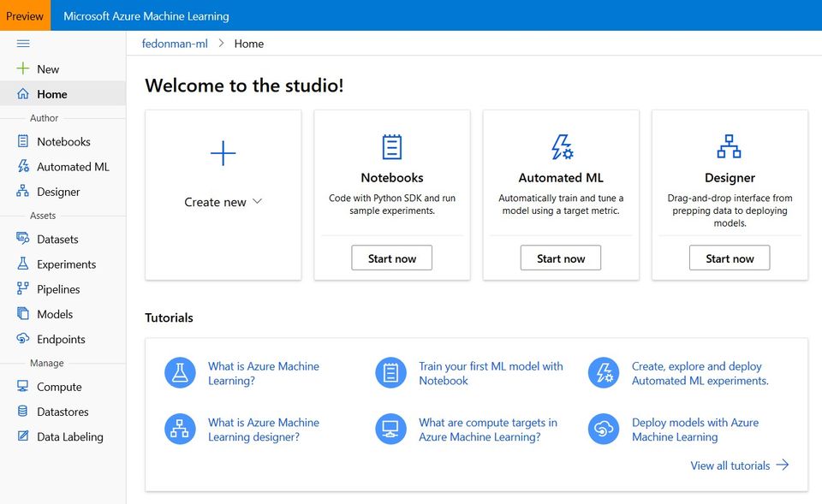Open 'What are compute targets' tutorial link
The width and height of the screenshot is (822, 504).
pos(487,429)
